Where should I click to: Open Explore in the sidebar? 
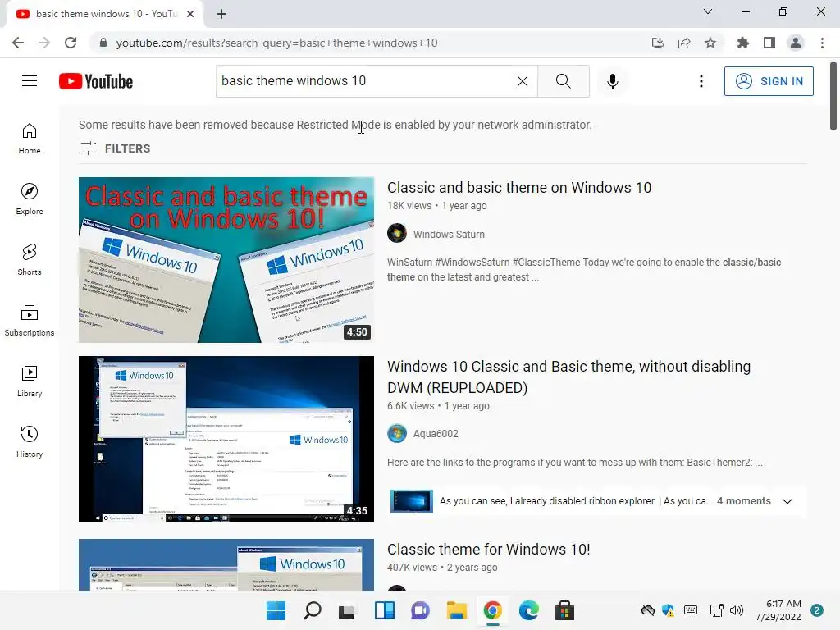point(30,199)
